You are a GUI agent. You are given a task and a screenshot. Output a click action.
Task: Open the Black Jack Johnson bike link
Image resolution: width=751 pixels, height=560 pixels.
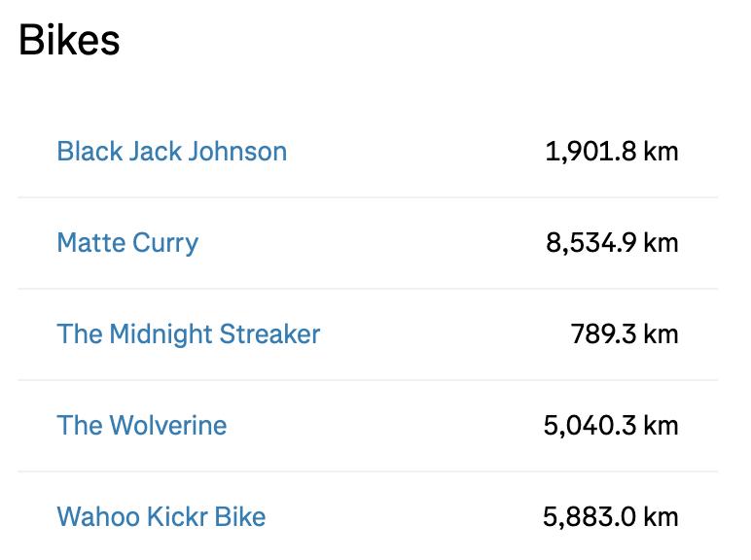click(x=171, y=152)
